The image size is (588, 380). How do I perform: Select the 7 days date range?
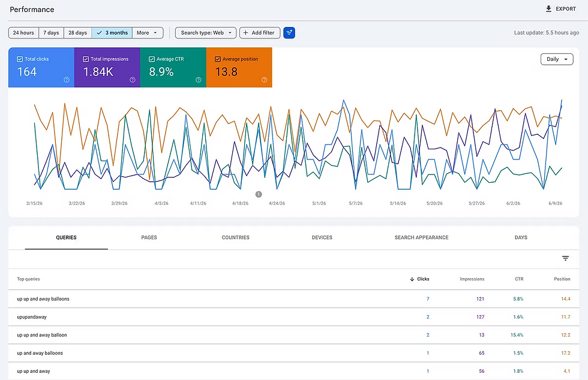tap(51, 32)
